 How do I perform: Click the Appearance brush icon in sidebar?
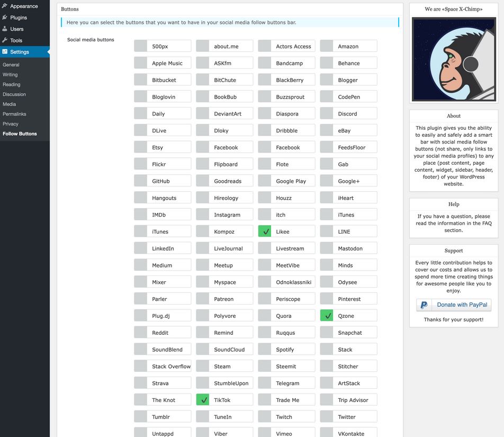4,6
